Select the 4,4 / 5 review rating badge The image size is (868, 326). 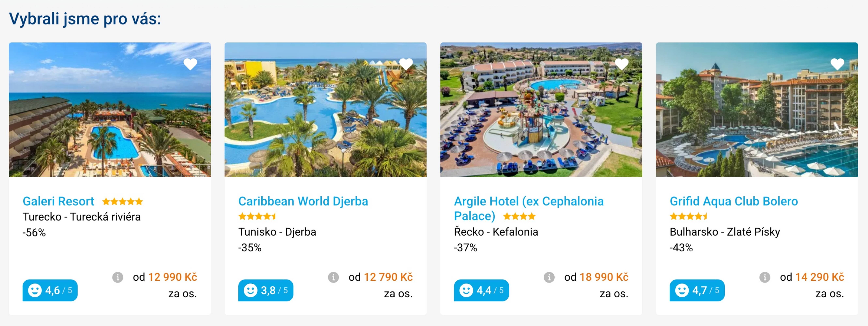click(482, 290)
